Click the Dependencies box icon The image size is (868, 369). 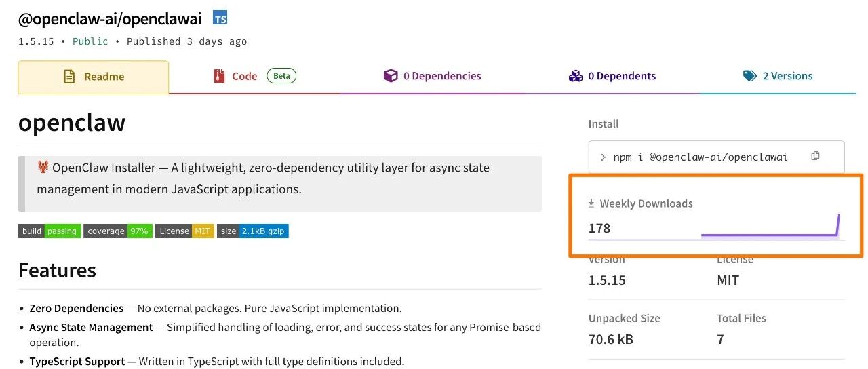(391, 76)
